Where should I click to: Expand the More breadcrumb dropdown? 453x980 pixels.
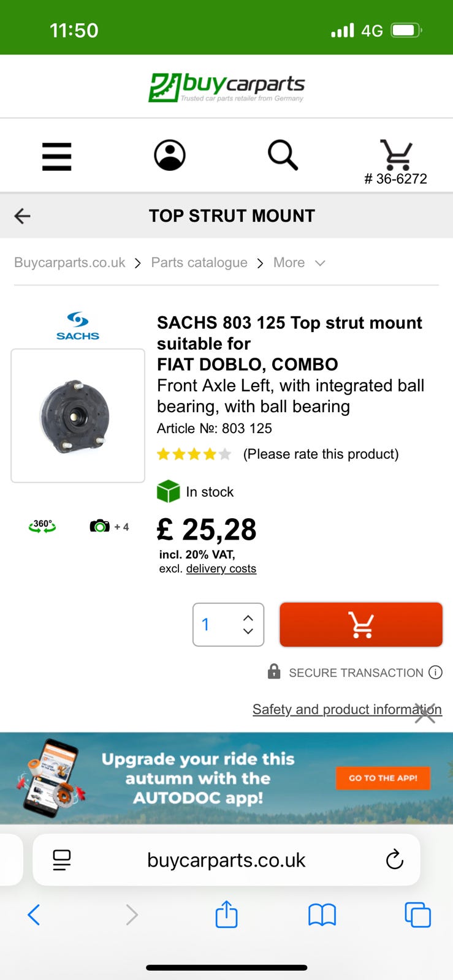[299, 263]
